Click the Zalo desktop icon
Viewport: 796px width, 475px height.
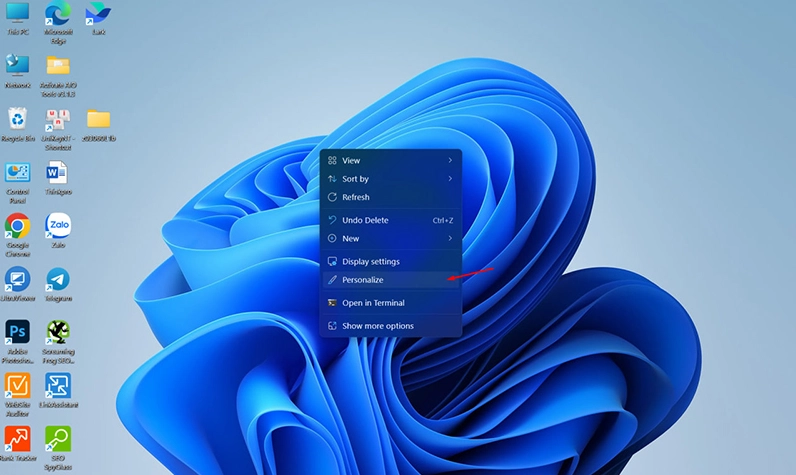(x=58, y=226)
